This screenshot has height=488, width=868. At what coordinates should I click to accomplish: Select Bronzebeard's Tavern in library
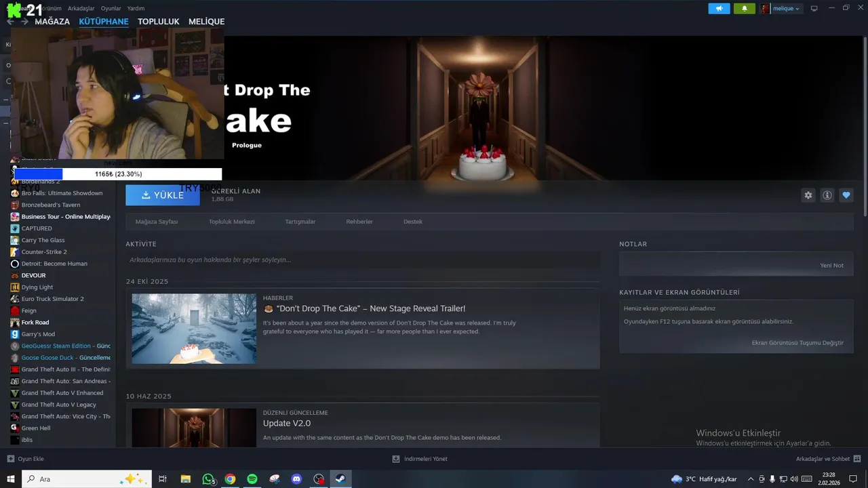point(51,205)
